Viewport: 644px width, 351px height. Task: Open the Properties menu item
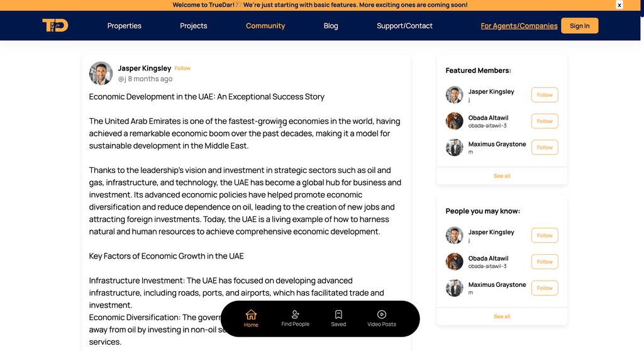124,26
